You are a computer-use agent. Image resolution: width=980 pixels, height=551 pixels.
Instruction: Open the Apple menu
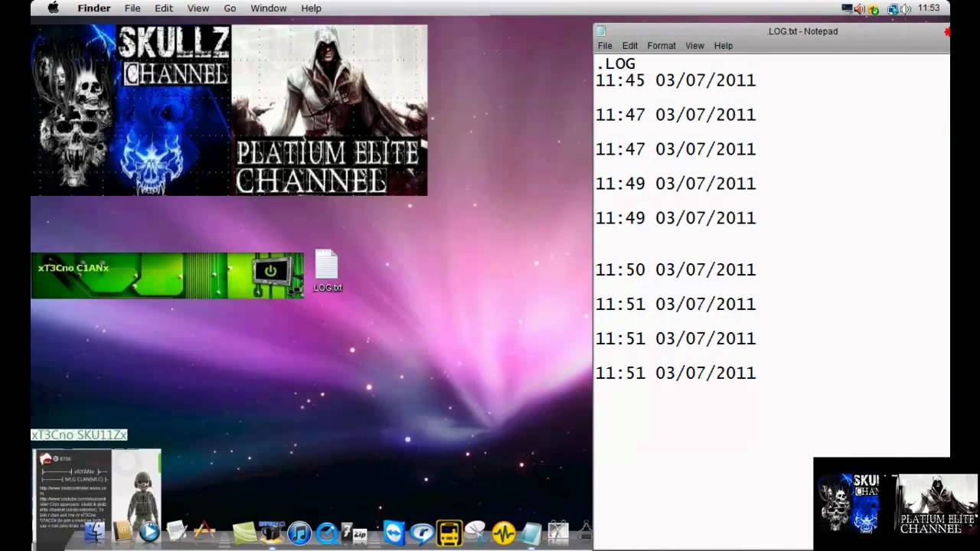(x=53, y=8)
